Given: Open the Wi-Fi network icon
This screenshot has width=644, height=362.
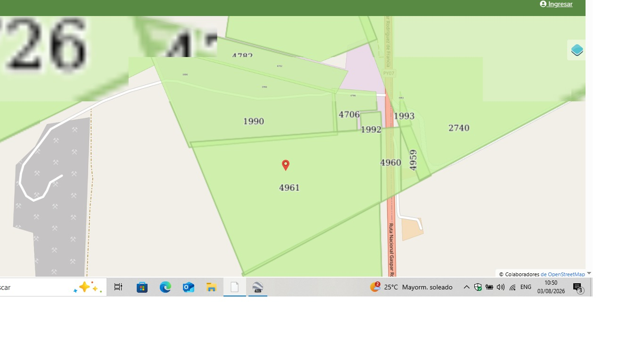Looking at the screenshot, I should tap(512, 287).
